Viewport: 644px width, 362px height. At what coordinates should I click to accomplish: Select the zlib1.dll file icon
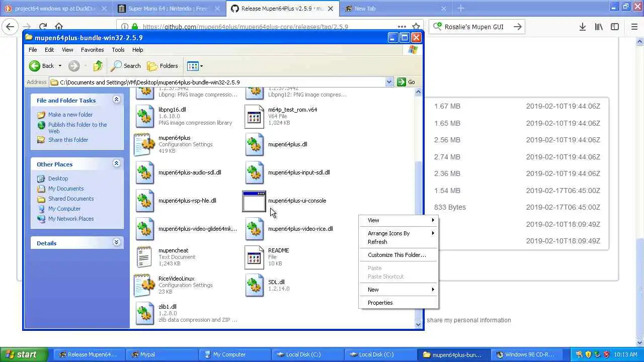coord(145,313)
